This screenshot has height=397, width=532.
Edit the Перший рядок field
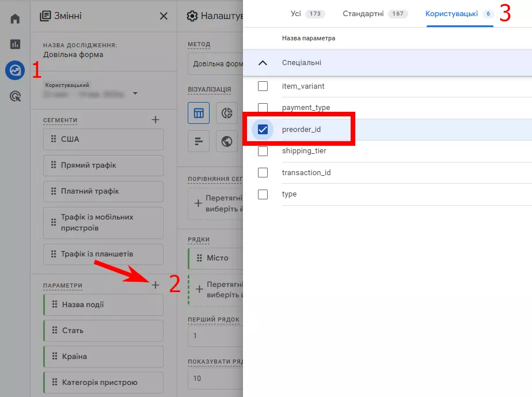coord(215,335)
